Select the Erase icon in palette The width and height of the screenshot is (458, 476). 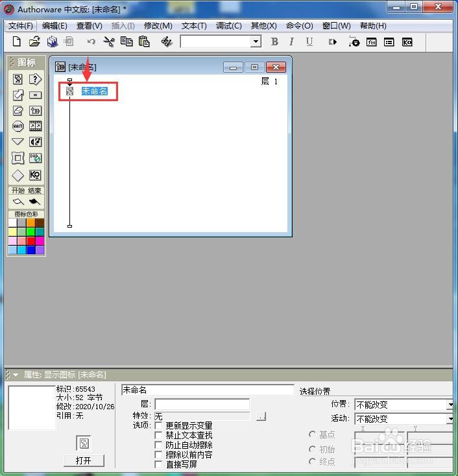point(18,110)
